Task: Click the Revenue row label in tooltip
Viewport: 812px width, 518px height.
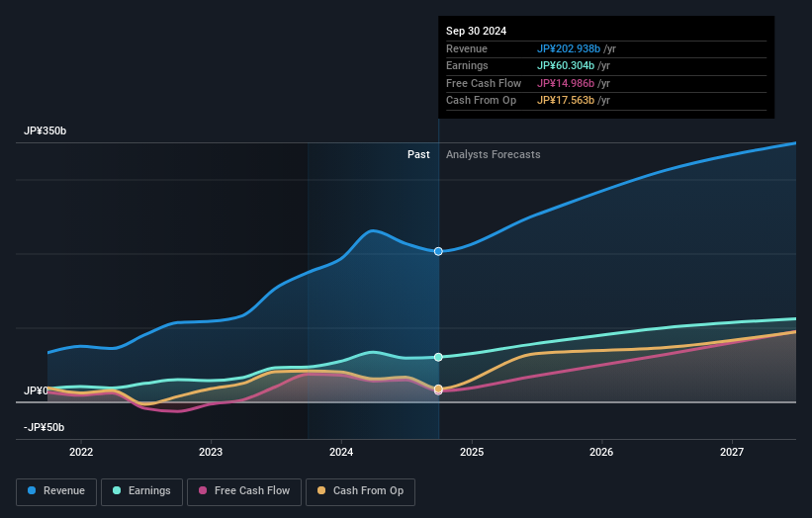Action: [467, 48]
